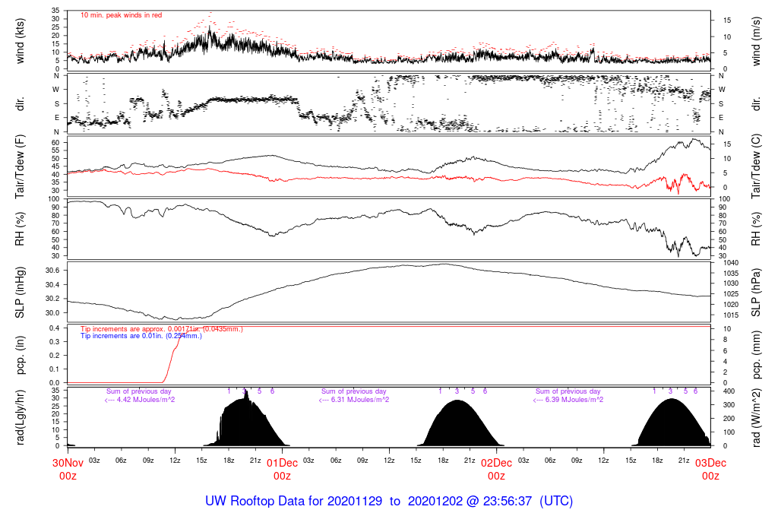Select the blue tip increments 0.01in. note
This screenshot has width=778, height=532.
click(141, 335)
